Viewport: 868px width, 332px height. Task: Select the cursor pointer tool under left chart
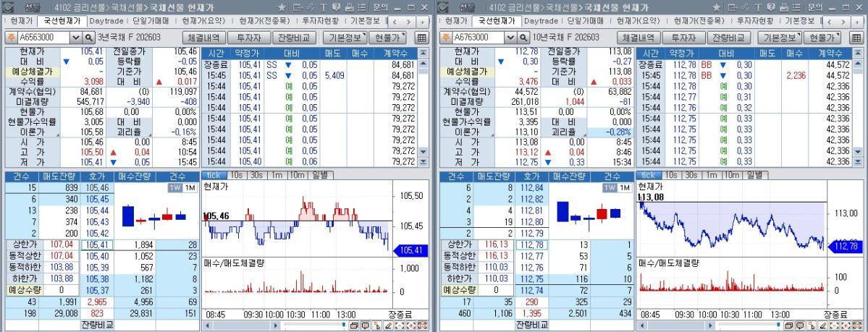click(x=377, y=325)
